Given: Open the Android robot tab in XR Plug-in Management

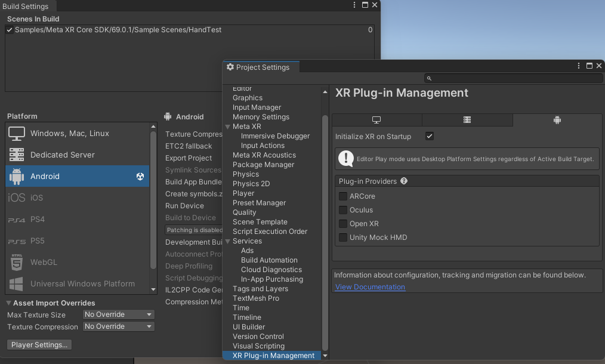Looking at the screenshot, I should tap(557, 120).
